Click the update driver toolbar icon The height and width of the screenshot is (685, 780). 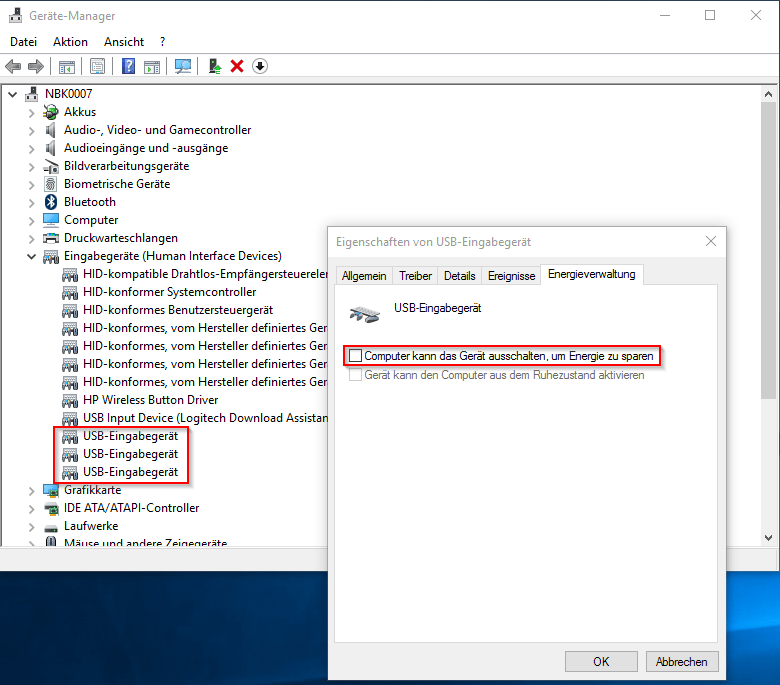[214, 66]
